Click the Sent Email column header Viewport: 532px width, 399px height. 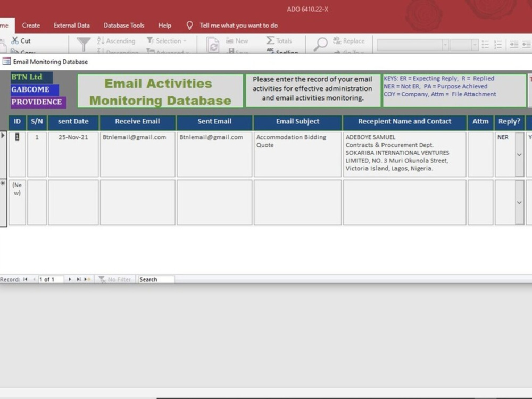tap(214, 122)
